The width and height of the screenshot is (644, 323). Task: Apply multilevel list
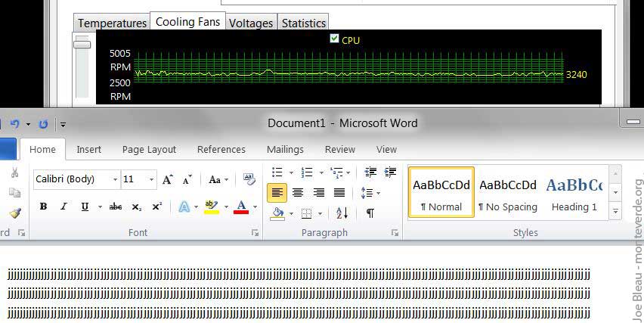click(336, 172)
